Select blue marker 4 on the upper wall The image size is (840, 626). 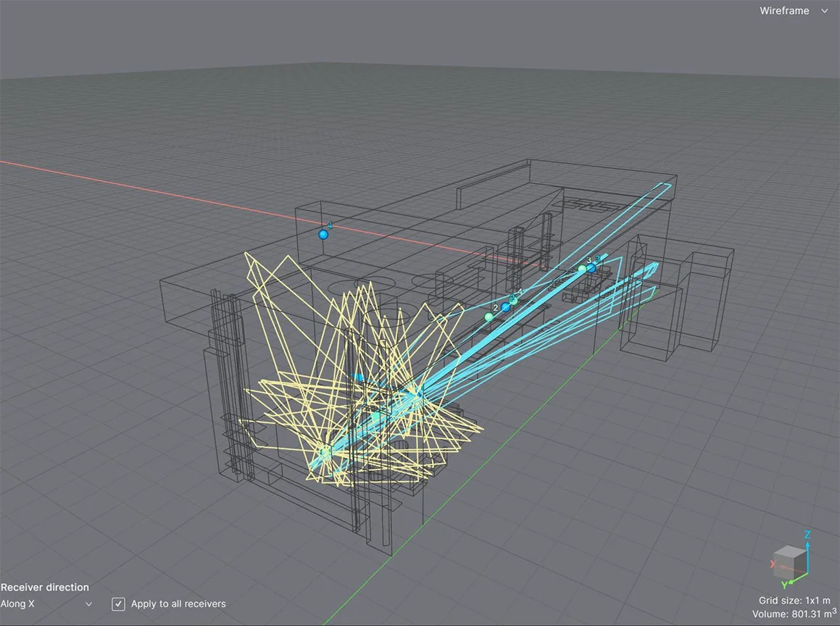323,235
